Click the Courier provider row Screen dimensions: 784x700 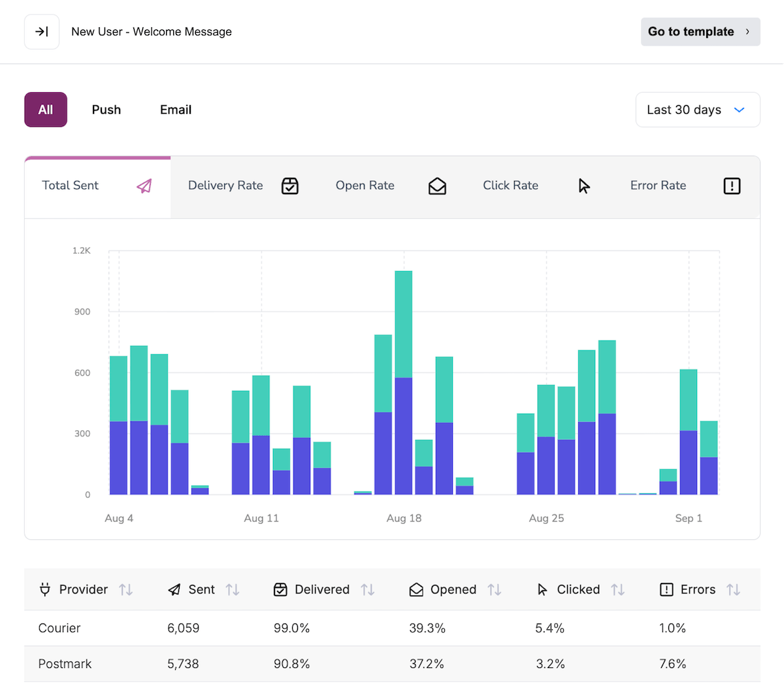pos(196,627)
